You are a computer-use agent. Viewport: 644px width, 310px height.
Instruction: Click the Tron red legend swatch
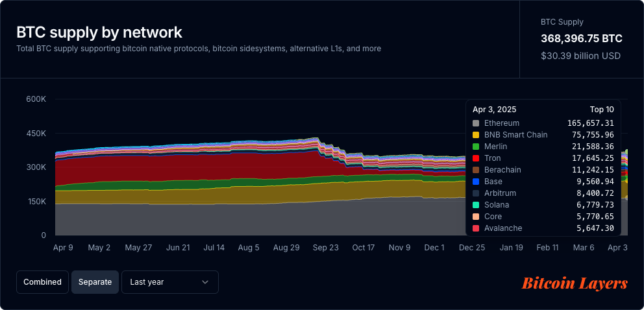[x=476, y=158]
